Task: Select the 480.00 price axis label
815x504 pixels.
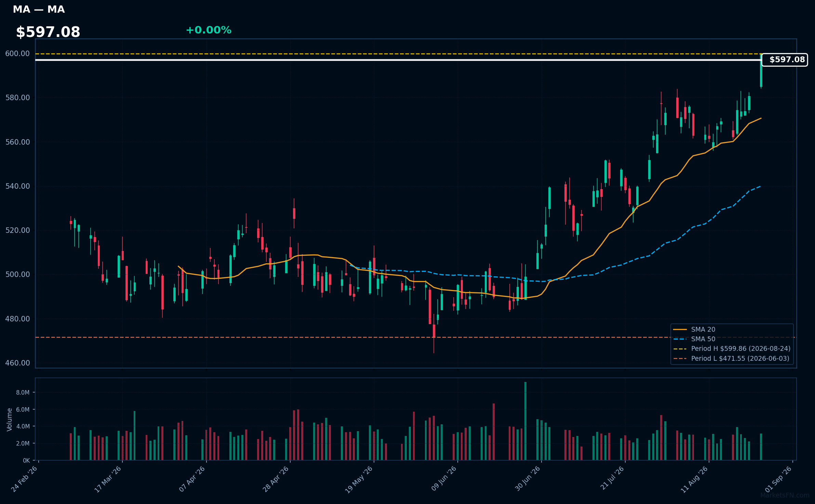Action: [17, 319]
